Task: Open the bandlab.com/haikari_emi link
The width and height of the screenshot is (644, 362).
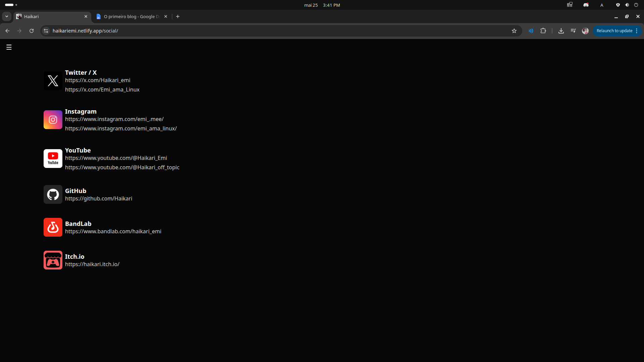Action: click(113, 232)
